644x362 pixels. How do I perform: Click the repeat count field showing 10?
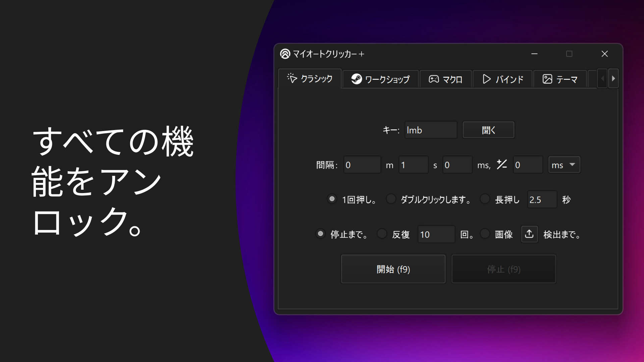(x=436, y=234)
